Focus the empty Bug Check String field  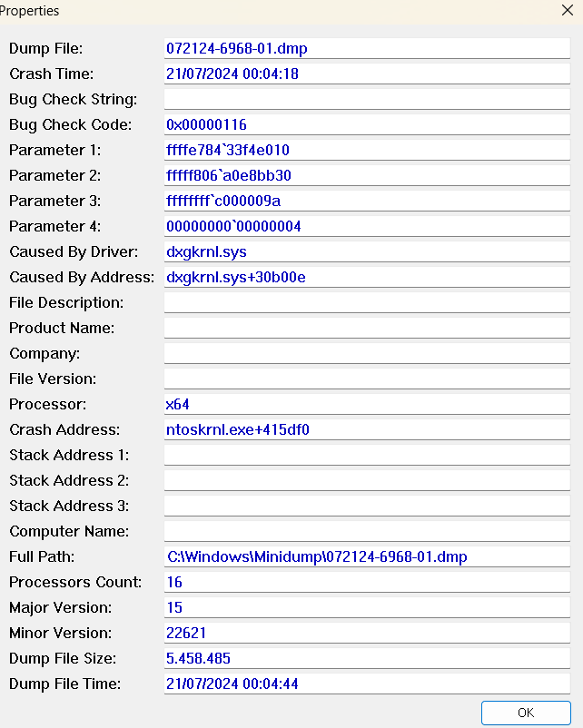pos(367,99)
